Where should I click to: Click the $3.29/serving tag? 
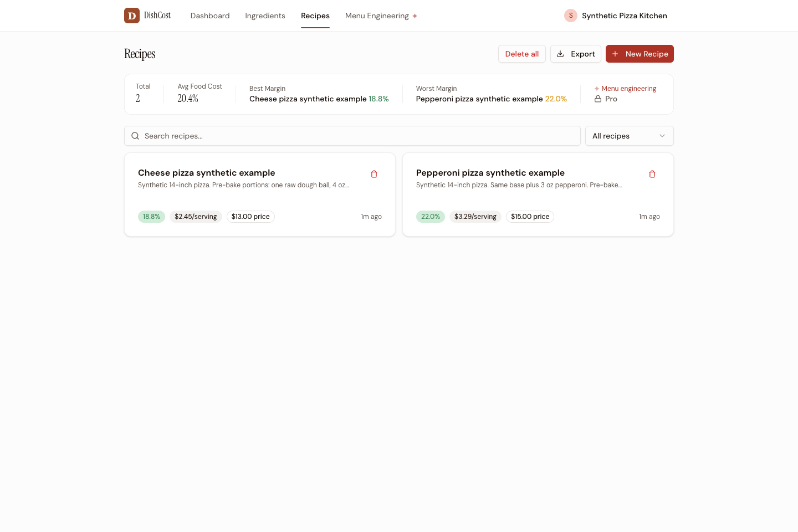475,217
